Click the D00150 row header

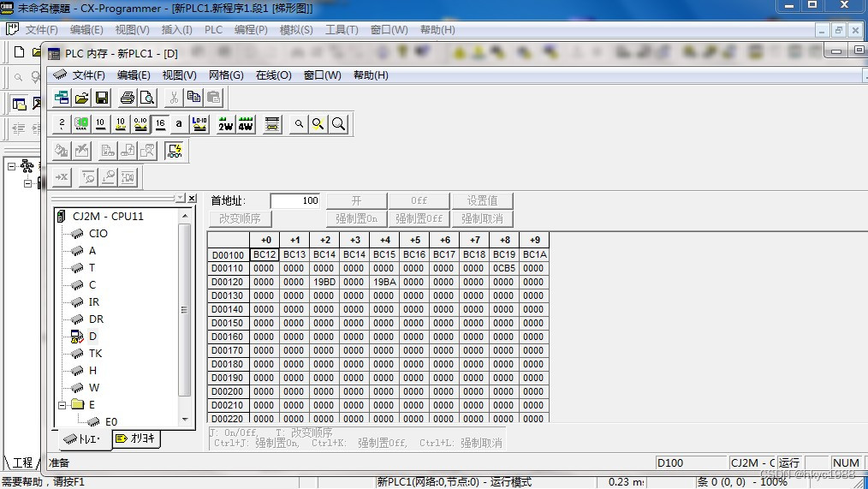[x=228, y=323]
